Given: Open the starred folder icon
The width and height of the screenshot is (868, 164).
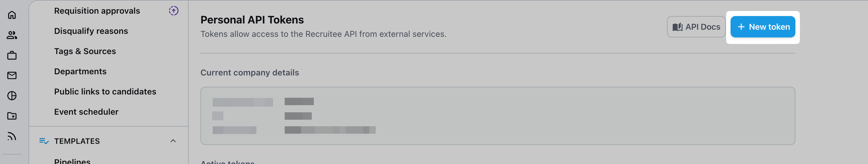Looking at the screenshot, I should tap(12, 116).
